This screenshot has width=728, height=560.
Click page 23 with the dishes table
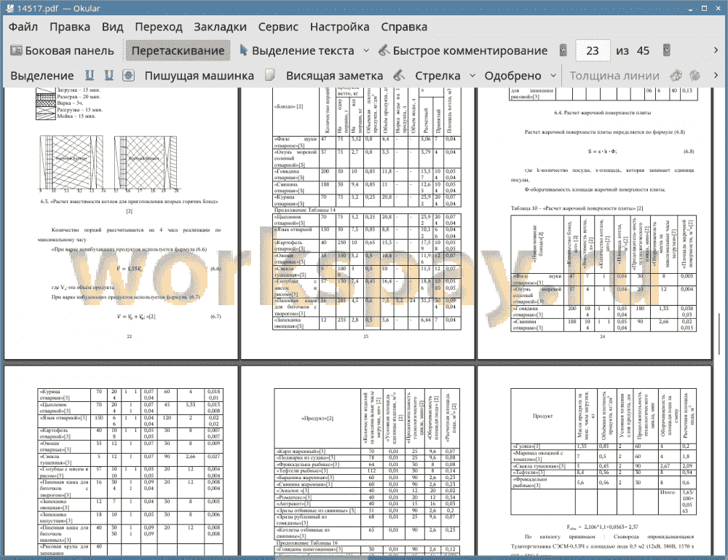point(357,223)
